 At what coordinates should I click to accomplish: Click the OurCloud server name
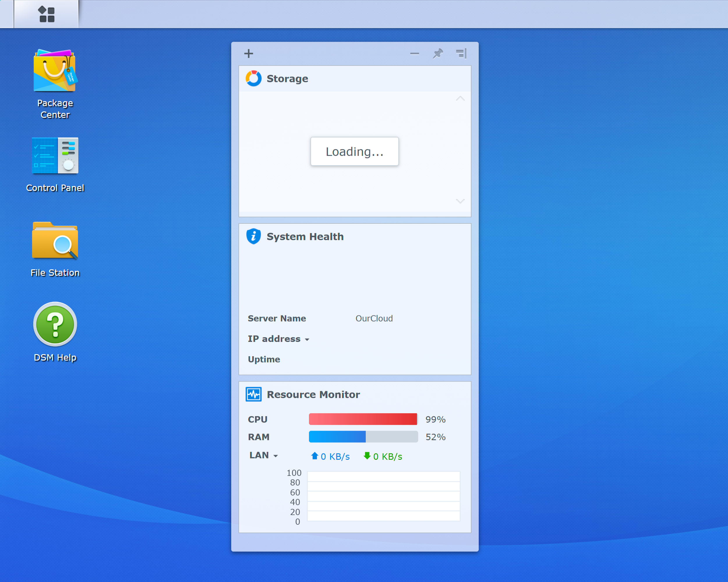point(374,318)
